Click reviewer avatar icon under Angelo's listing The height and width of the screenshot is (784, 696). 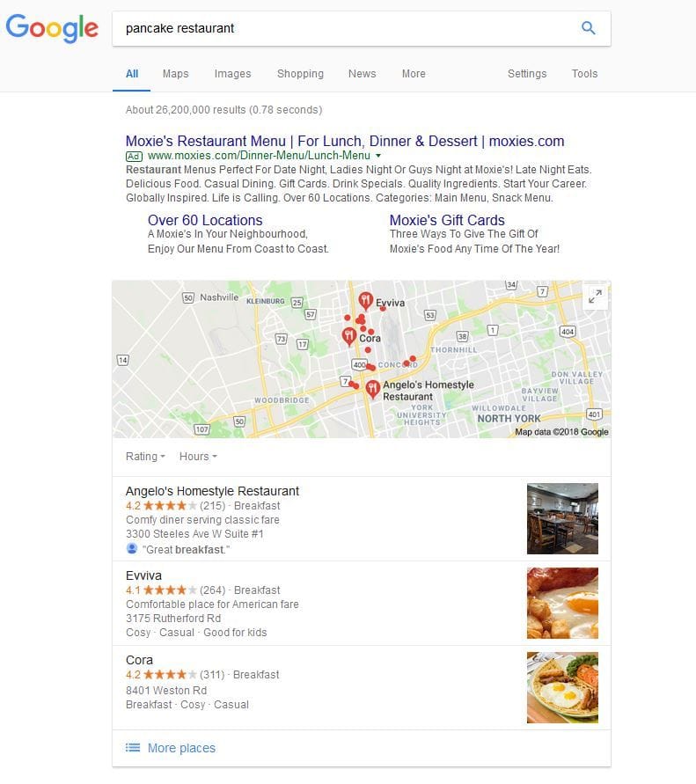[131, 548]
